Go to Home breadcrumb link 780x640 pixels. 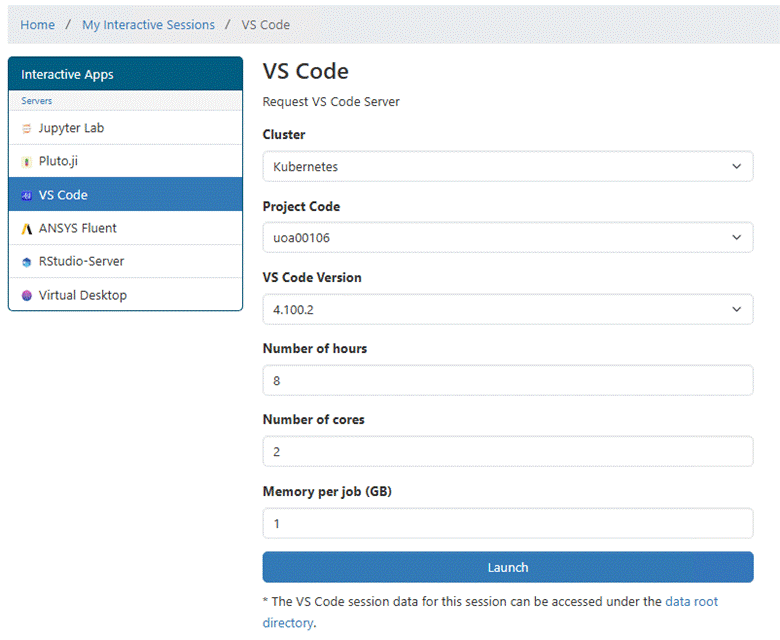38,24
